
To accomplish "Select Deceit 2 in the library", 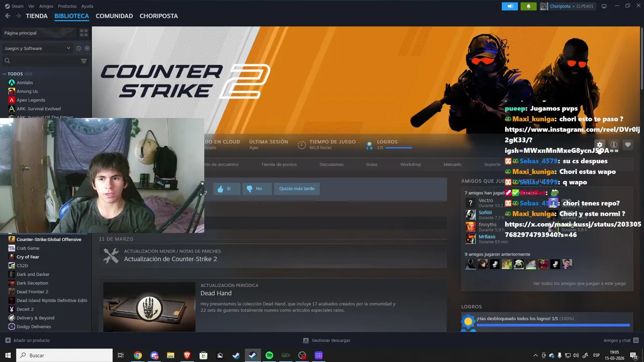I will click(25, 309).
